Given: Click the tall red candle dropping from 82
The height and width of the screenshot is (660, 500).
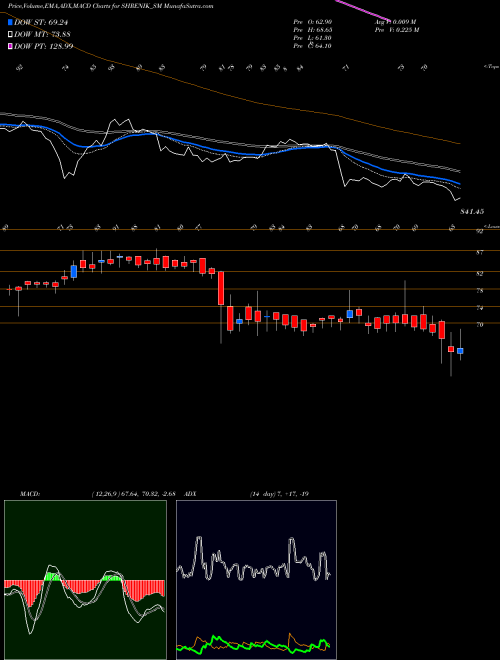Looking at the screenshot, I should [221, 288].
